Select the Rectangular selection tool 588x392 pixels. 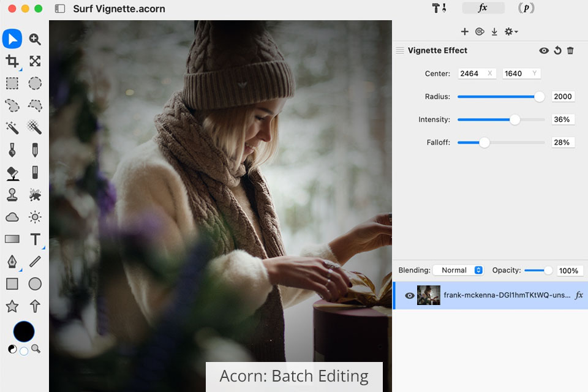[12, 83]
